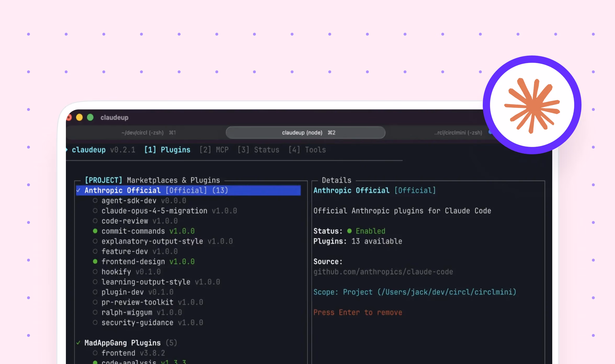Click the [PROJECT] scope label
The image size is (615, 364).
pyautogui.click(x=104, y=180)
